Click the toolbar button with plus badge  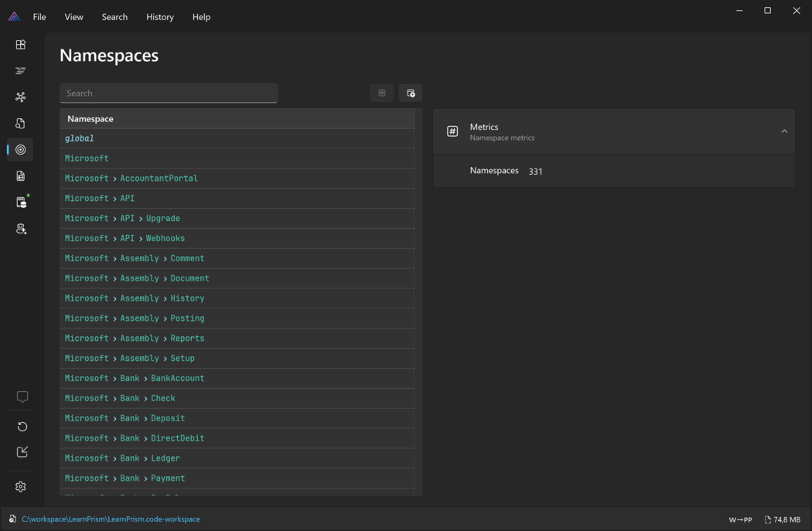pyautogui.click(x=411, y=94)
